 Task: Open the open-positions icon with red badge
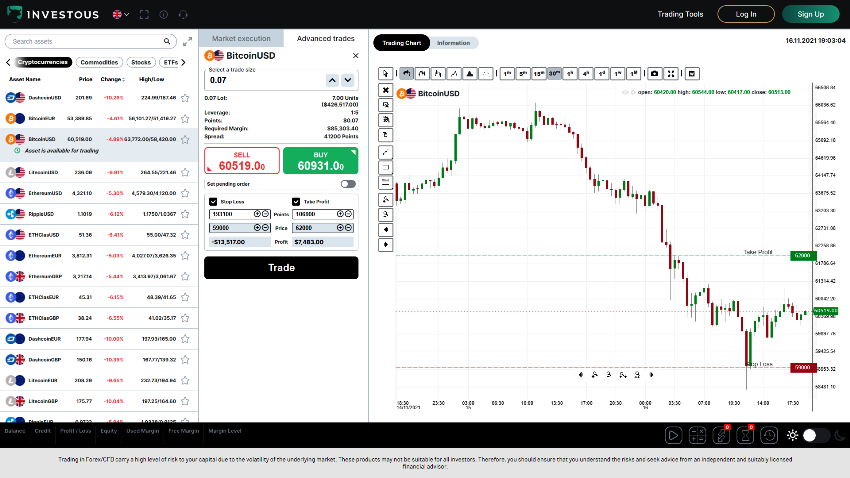pos(722,435)
